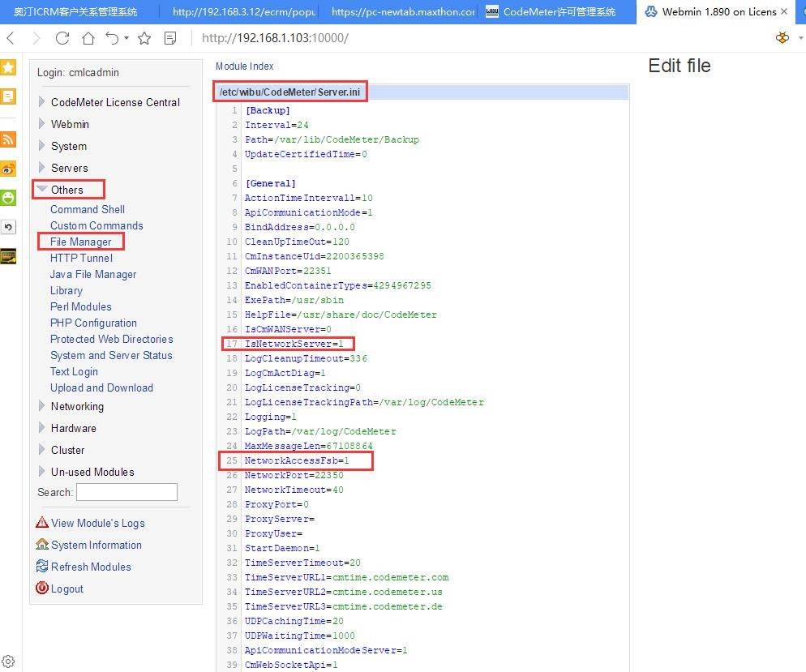Viewport: 806px width, 672px height.
Task: Click the CmWANPort=22351 line
Action: pyautogui.click(x=288, y=271)
